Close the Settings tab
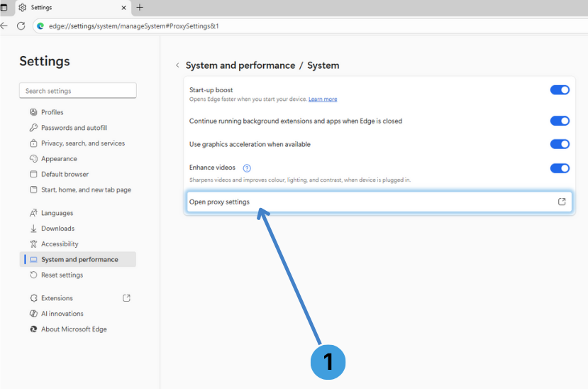The width and height of the screenshot is (588, 389). (x=123, y=8)
